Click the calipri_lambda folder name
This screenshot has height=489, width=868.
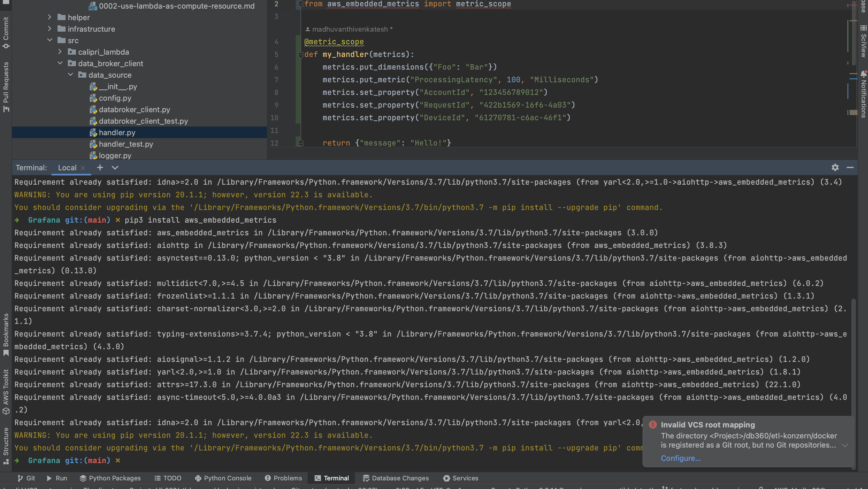coord(104,52)
